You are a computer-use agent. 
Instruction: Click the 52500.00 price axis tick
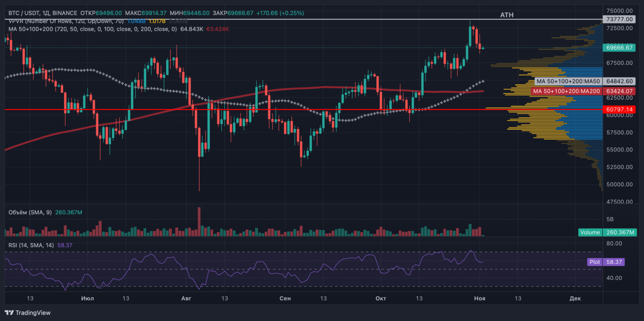619,167
